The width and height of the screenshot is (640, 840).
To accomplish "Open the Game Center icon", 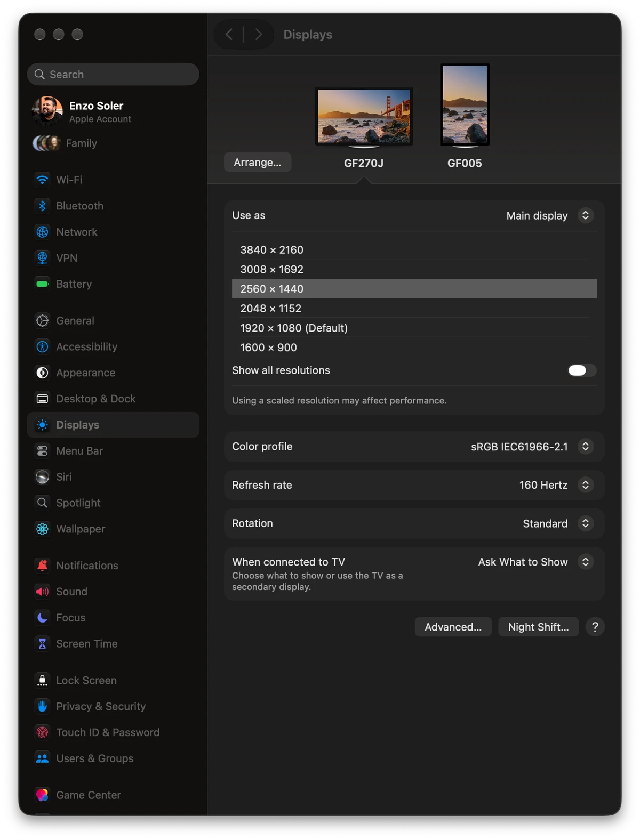I will (x=42, y=795).
